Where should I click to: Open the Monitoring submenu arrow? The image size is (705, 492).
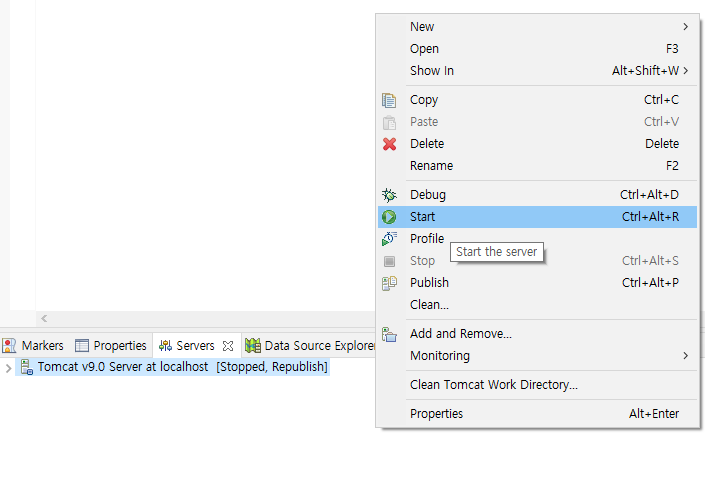[x=685, y=356]
